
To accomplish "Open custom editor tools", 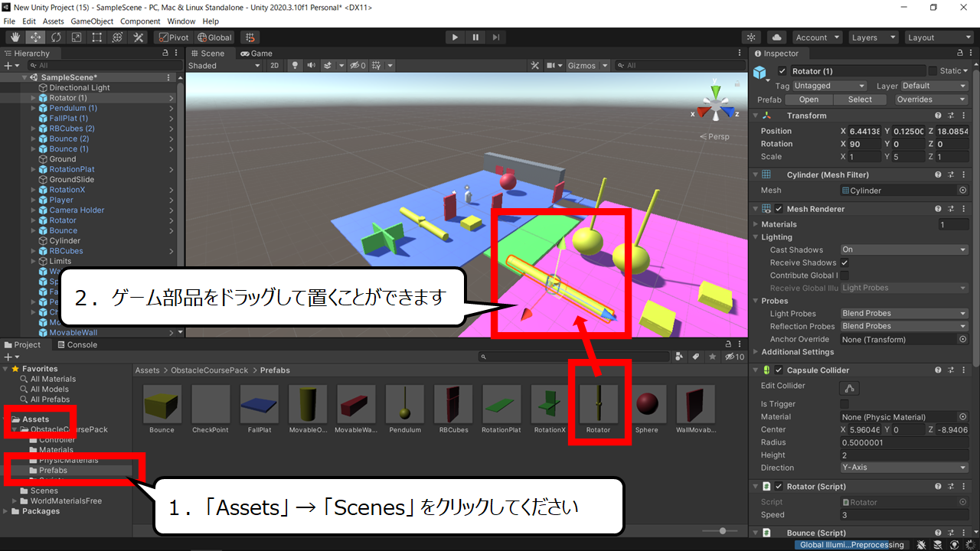I will [x=139, y=37].
